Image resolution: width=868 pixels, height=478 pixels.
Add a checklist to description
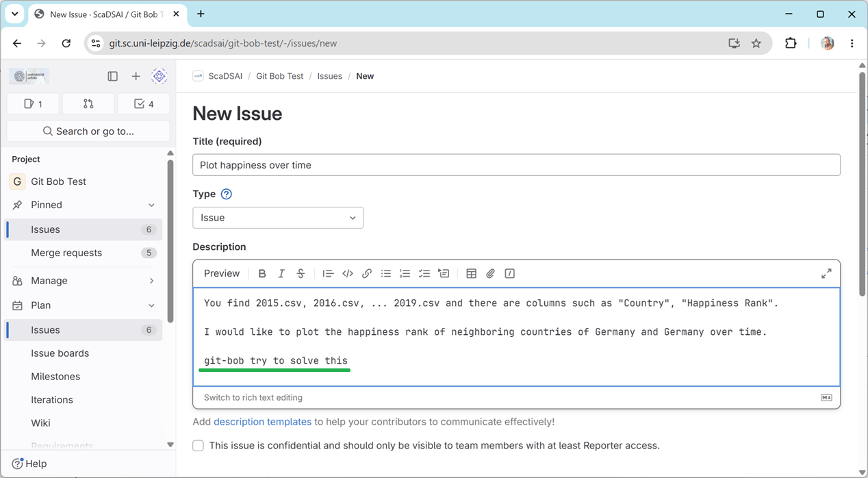[424, 273]
